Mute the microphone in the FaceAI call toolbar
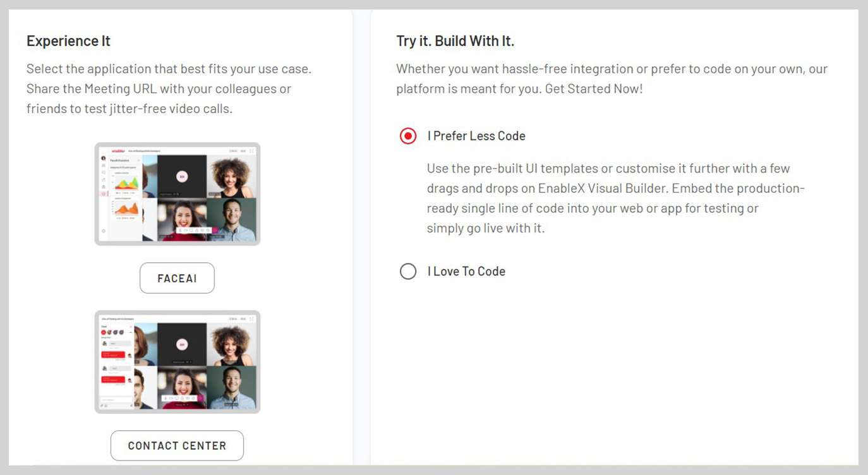Viewport: 868px width, 475px height. 180,231
